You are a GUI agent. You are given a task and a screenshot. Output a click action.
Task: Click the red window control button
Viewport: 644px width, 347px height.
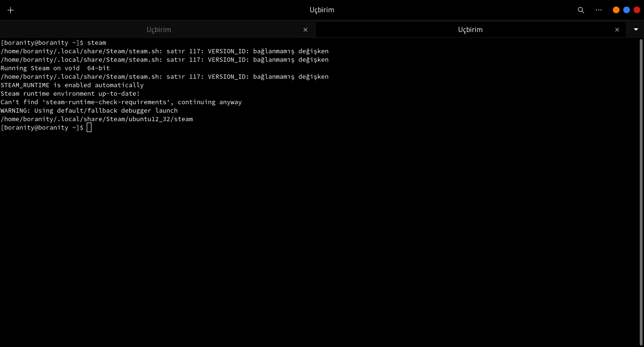point(637,10)
